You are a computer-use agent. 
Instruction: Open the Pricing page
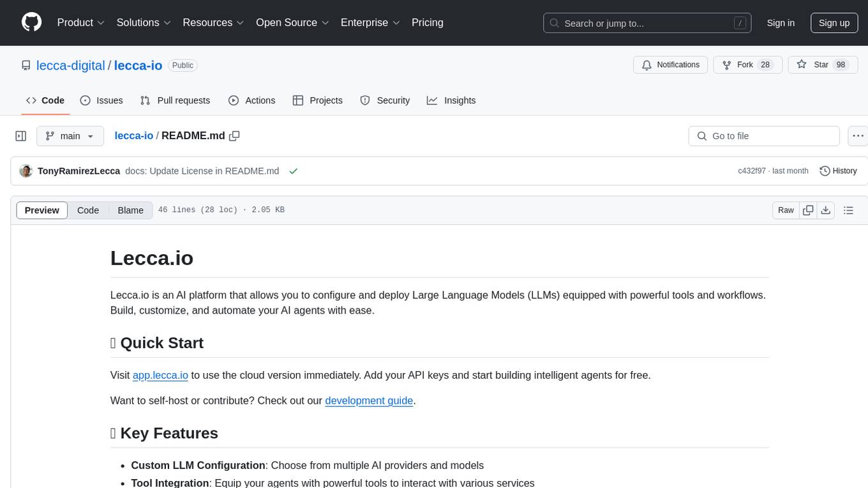(428, 22)
